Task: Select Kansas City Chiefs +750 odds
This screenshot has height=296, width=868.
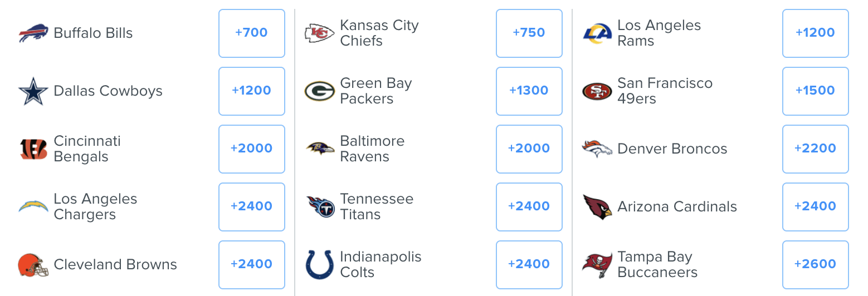Action: [529, 33]
